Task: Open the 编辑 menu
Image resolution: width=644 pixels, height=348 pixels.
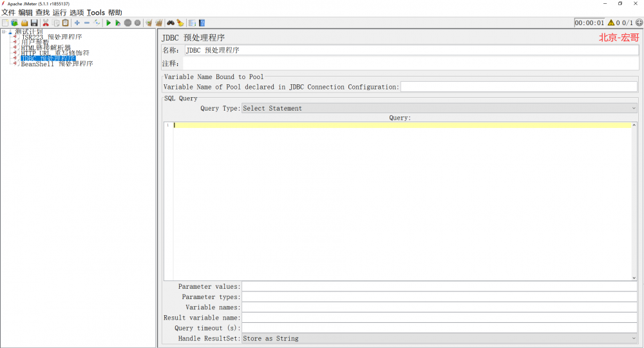Action: pos(25,13)
